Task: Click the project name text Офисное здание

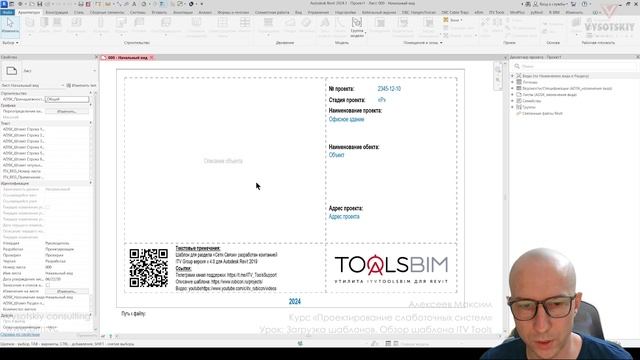Action: point(346,119)
